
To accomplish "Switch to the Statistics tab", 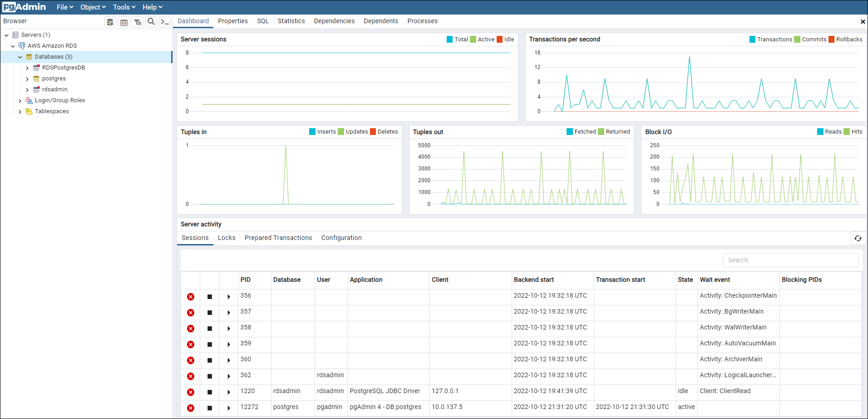I will pos(291,21).
